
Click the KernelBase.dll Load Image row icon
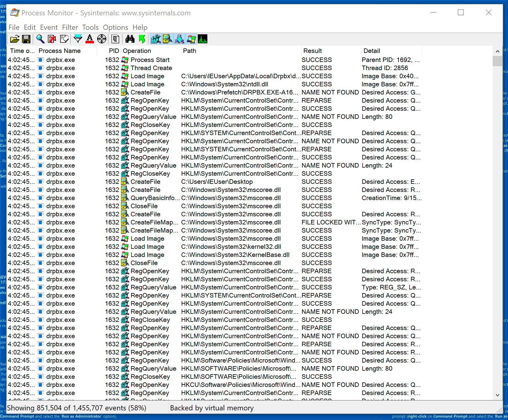point(125,255)
